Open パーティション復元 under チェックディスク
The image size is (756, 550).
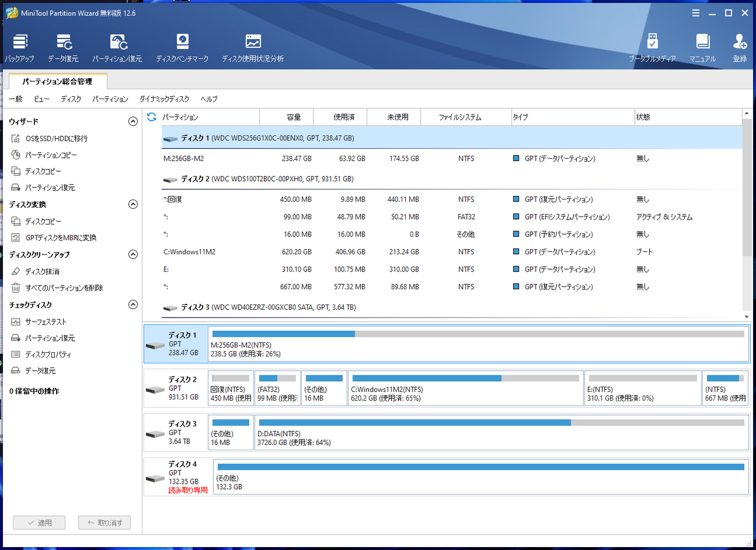click(43, 338)
